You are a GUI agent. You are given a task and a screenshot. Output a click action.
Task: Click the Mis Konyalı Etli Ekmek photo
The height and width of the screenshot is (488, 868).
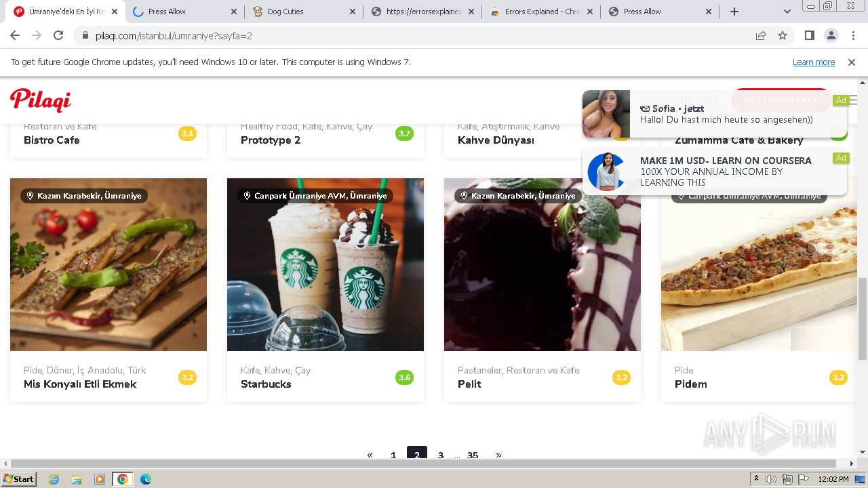(108, 264)
